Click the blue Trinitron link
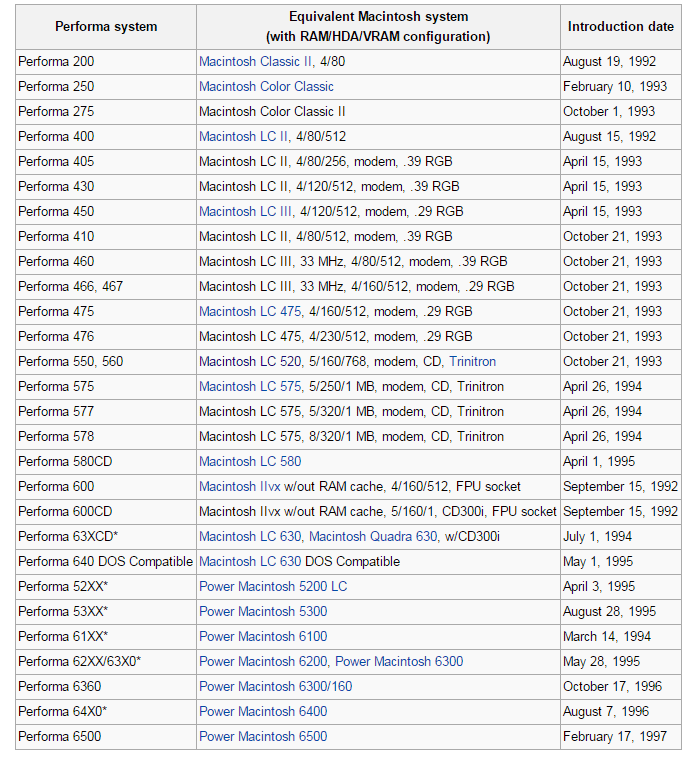The image size is (693, 759). [x=472, y=362]
